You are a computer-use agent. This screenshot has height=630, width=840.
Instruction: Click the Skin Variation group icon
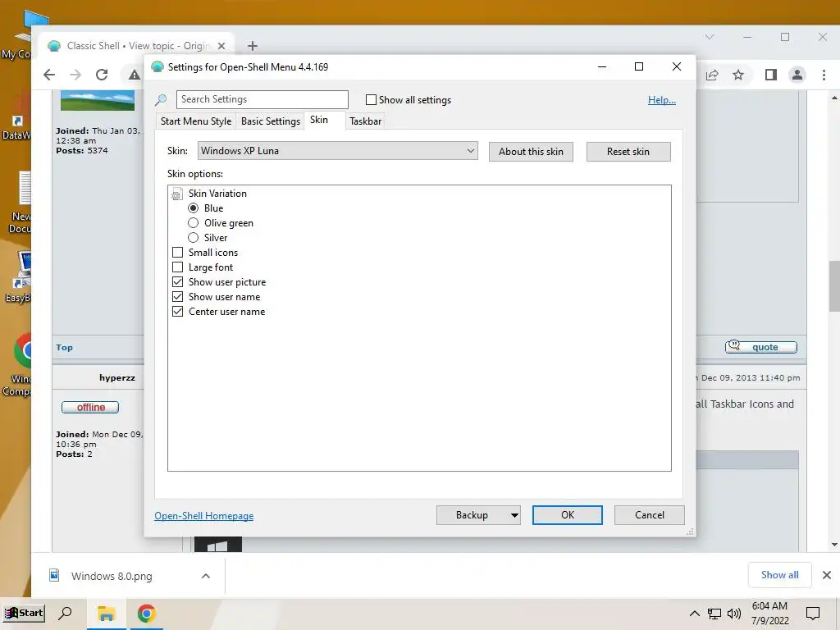(176, 194)
